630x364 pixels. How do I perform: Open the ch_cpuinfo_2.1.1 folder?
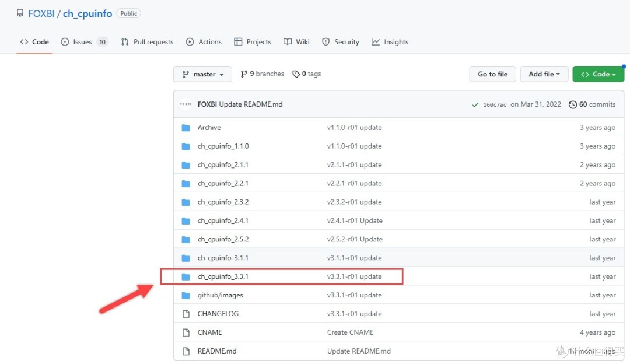(x=223, y=164)
